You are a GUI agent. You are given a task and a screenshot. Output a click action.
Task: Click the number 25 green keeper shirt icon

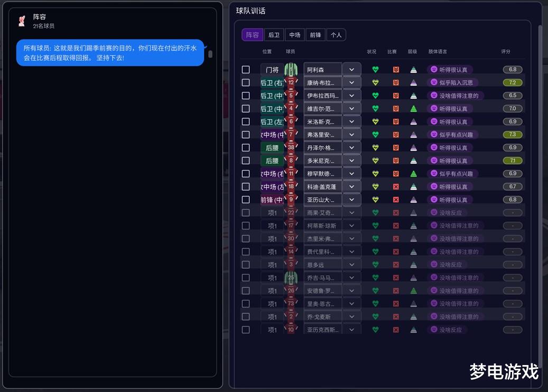click(x=291, y=278)
